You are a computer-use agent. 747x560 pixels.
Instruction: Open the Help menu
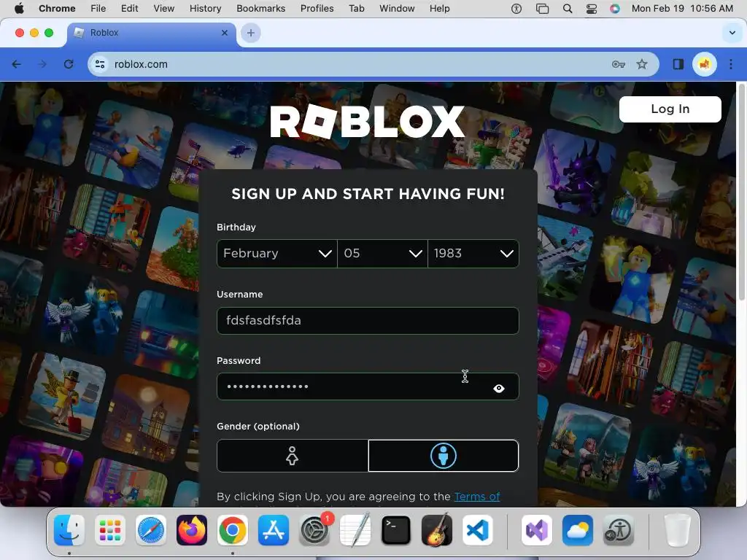tap(439, 8)
